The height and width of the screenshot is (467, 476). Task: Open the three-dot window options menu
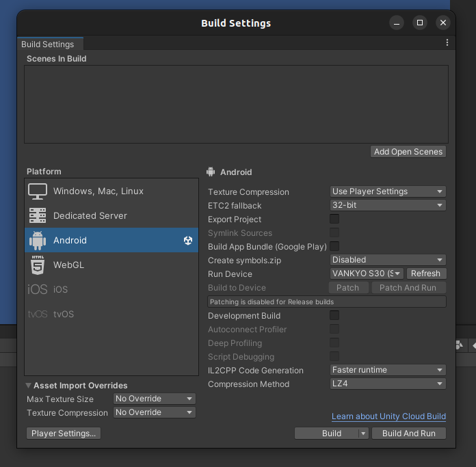tap(447, 43)
